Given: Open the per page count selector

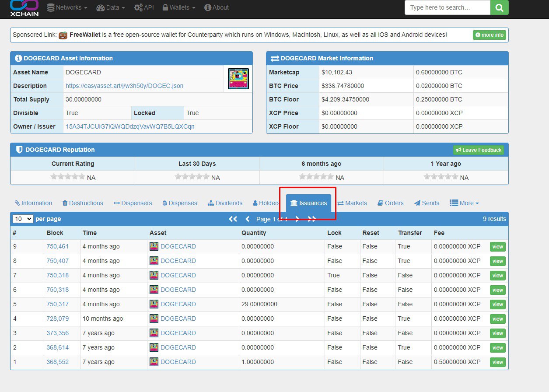Looking at the screenshot, I should tap(23, 219).
